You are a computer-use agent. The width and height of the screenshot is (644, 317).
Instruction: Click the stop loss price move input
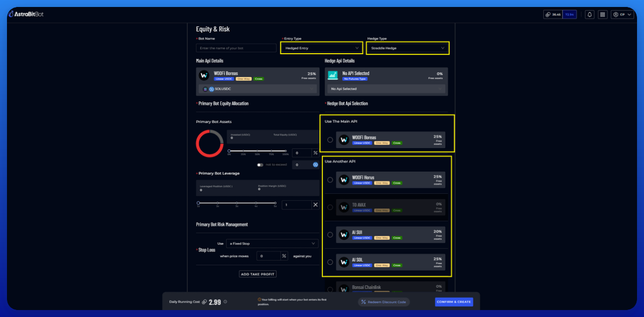[268, 256]
